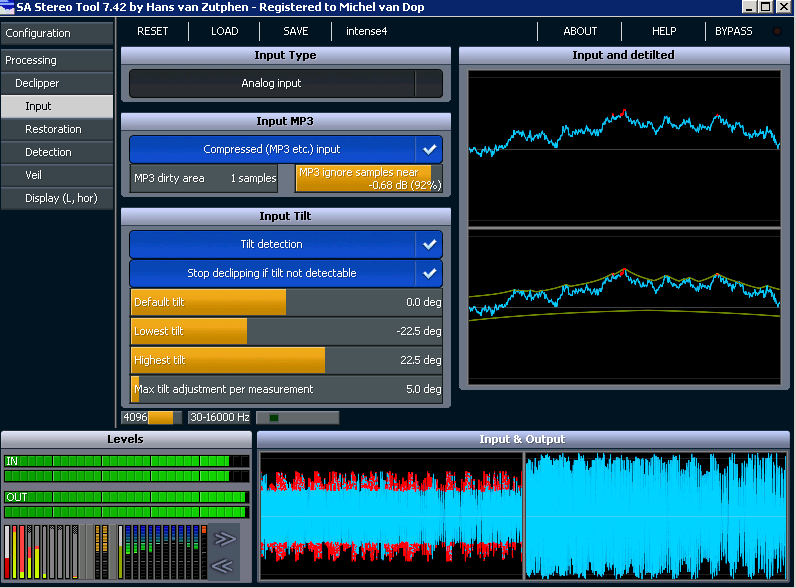Toggle Stop declipping if tilt not detectable
The image size is (796, 588).
pos(429,273)
